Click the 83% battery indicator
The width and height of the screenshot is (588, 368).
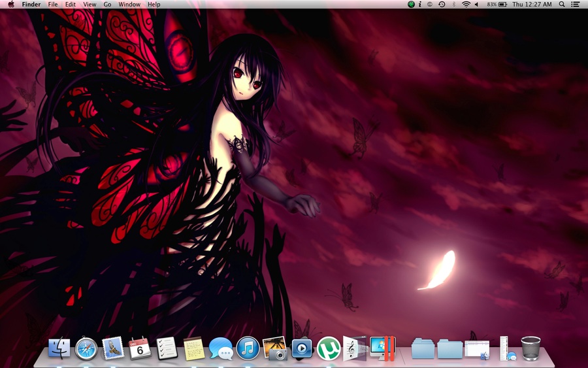[497, 5]
